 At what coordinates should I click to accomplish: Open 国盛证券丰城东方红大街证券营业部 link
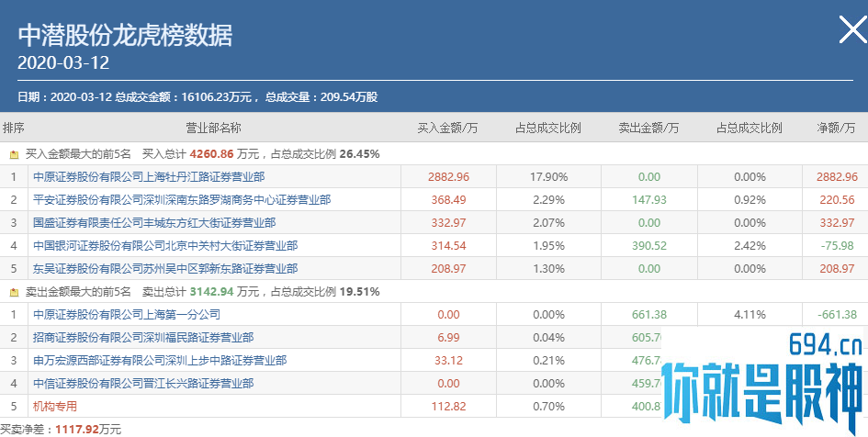pos(154,223)
